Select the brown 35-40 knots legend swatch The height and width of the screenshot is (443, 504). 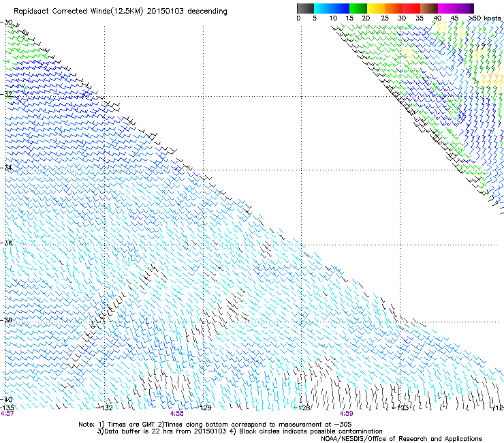coord(429,8)
